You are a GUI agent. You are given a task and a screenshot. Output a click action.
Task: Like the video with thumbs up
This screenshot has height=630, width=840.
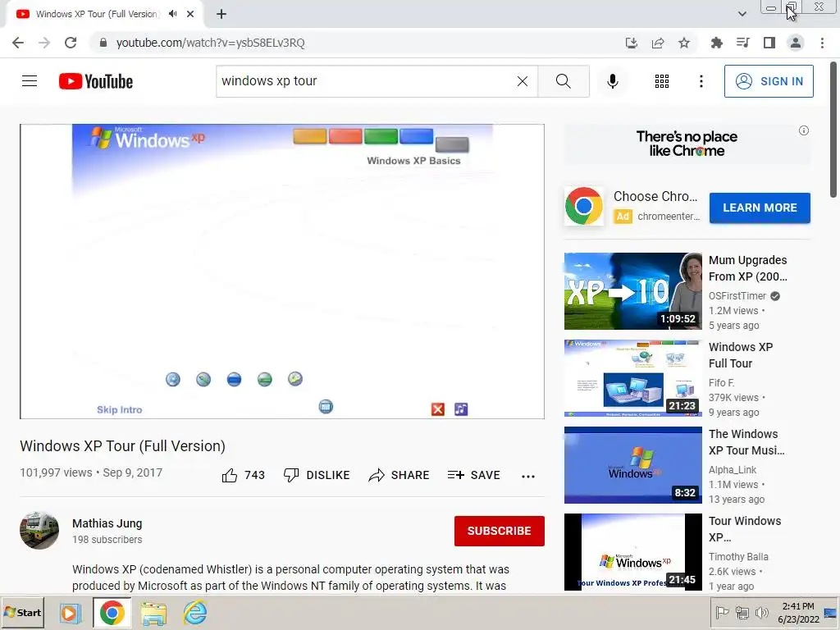[x=243, y=475]
